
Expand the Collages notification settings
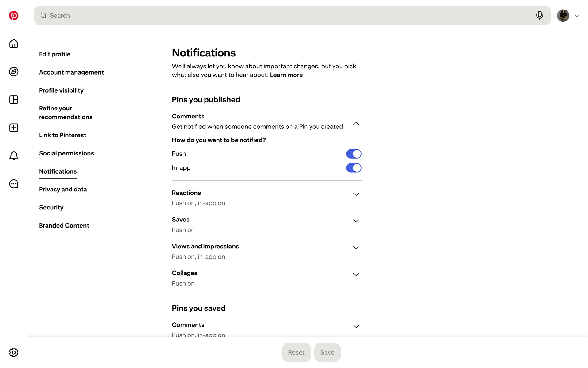(x=356, y=274)
